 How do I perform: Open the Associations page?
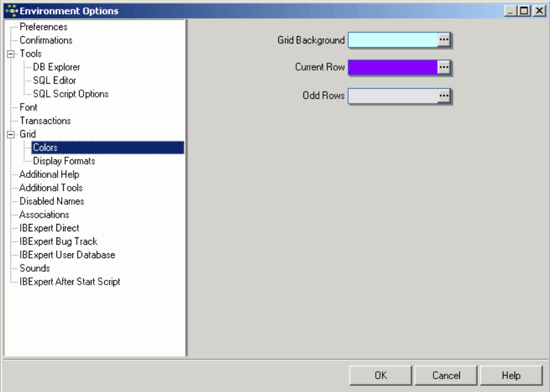pos(45,215)
